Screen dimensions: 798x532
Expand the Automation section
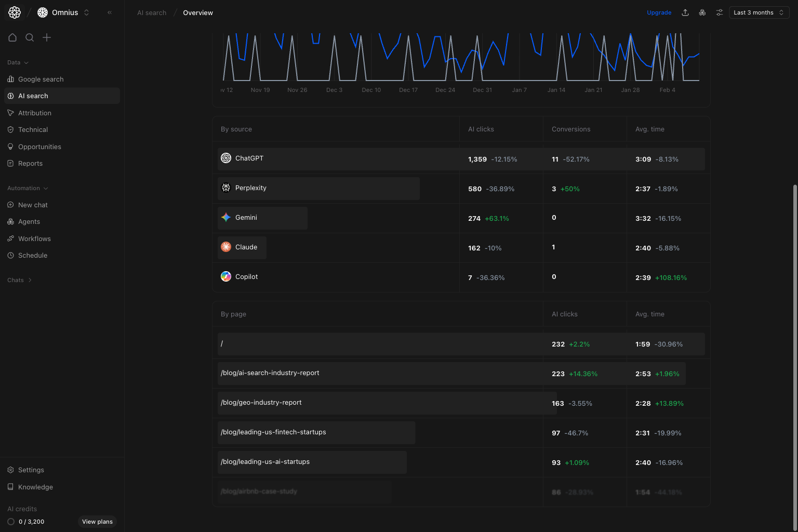tap(28, 188)
